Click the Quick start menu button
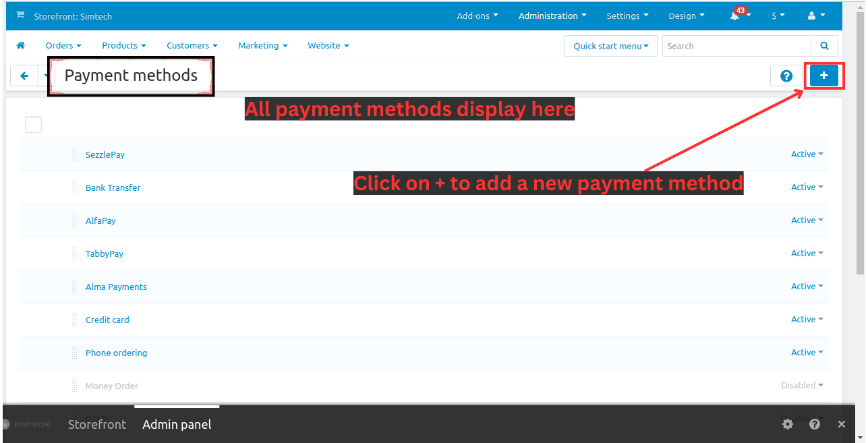Screen dimensions: 868x443 click(610, 45)
